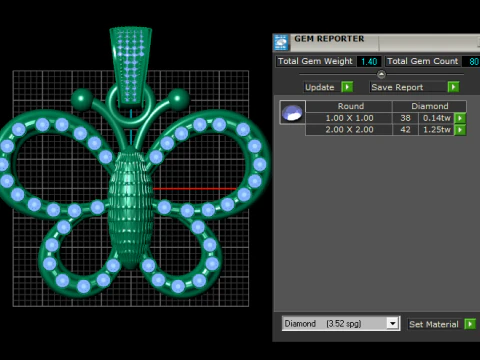Click the left antenna ball on butterfly
Viewport: 480px width, 360px height.
(x=82, y=99)
